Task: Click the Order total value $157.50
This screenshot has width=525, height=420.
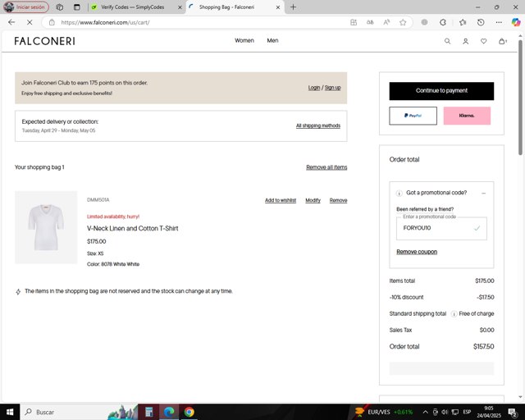Action: 483,347
